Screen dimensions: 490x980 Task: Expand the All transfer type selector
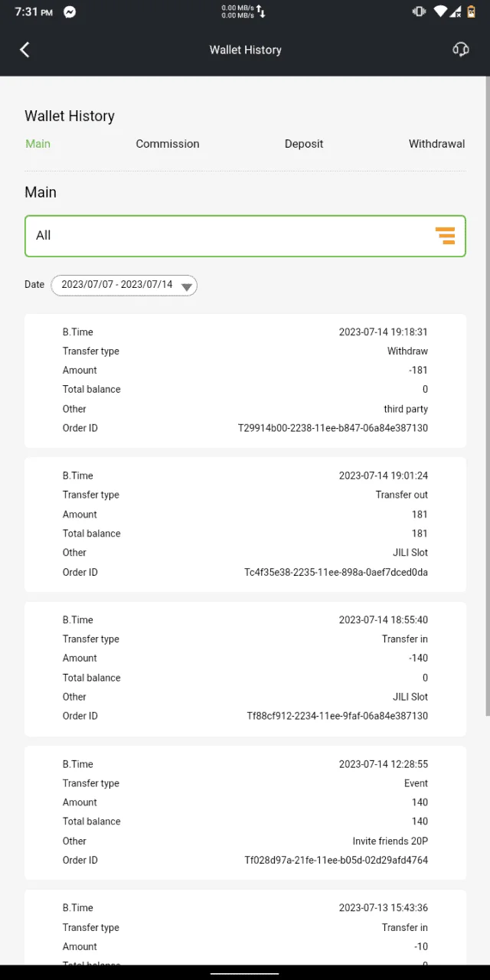click(245, 236)
